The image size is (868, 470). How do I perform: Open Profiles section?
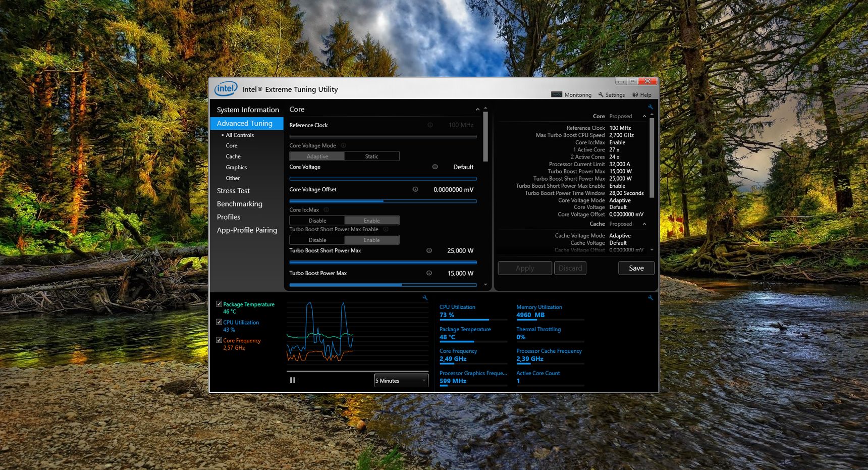tap(229, 217)
